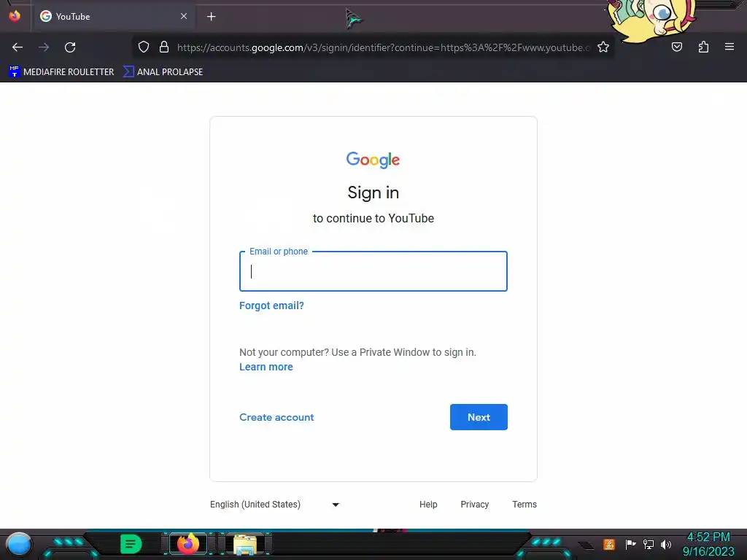Focus the Email or phone field
Screen dimensions: 747x560
[x=373, y=271]
